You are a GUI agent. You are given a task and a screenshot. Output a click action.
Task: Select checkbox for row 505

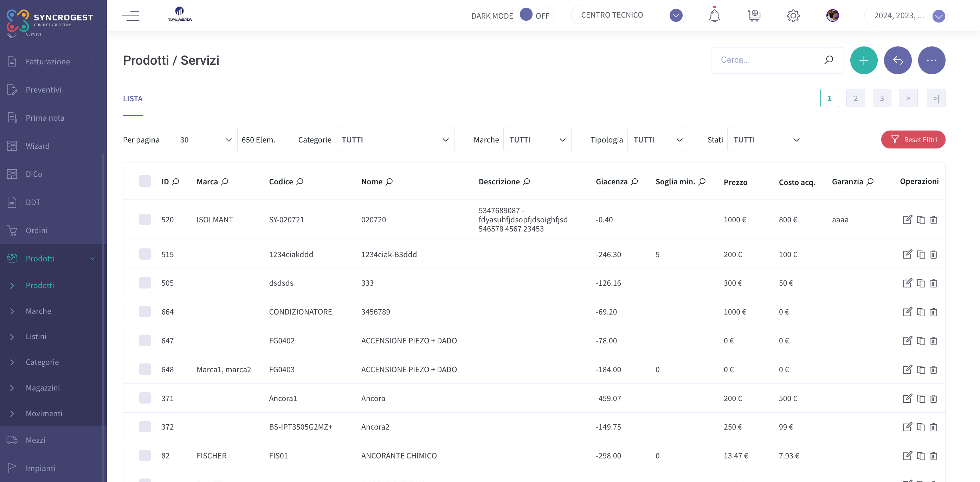[x=145, y=283]
